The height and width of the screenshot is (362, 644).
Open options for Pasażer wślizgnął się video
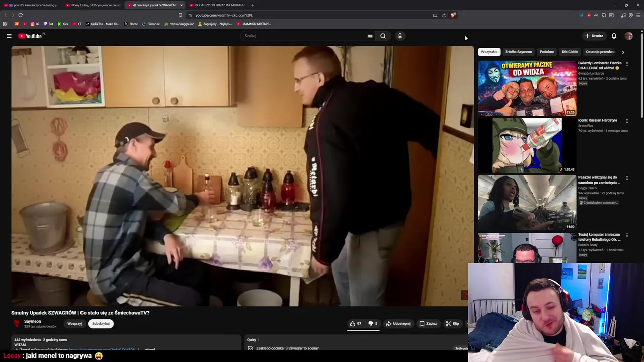coord(627,178)
